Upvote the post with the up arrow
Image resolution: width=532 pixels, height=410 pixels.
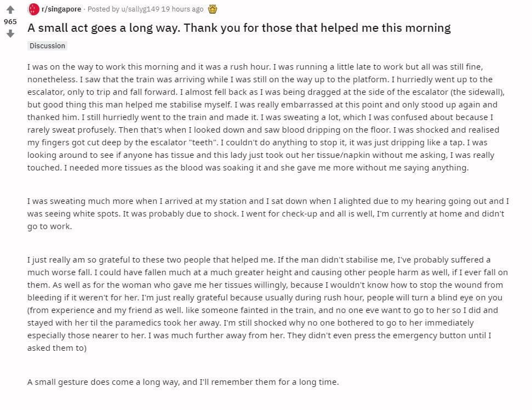[10, 10]
